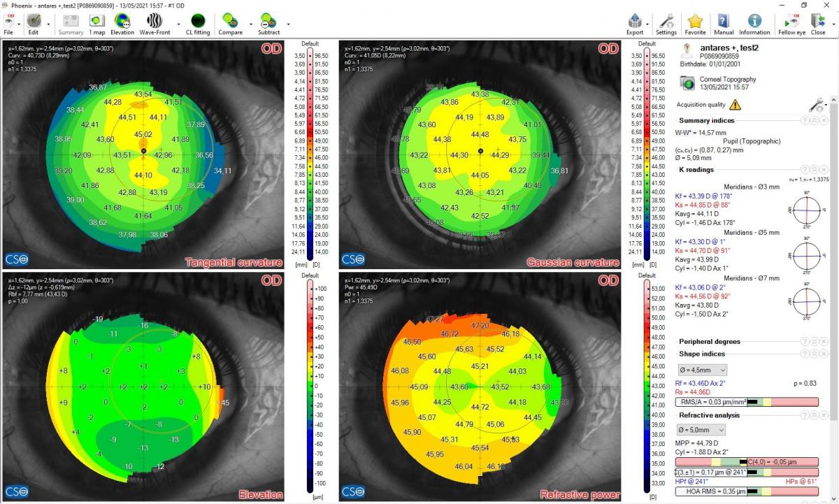
Task: Open the File menu
Action: 9,23
